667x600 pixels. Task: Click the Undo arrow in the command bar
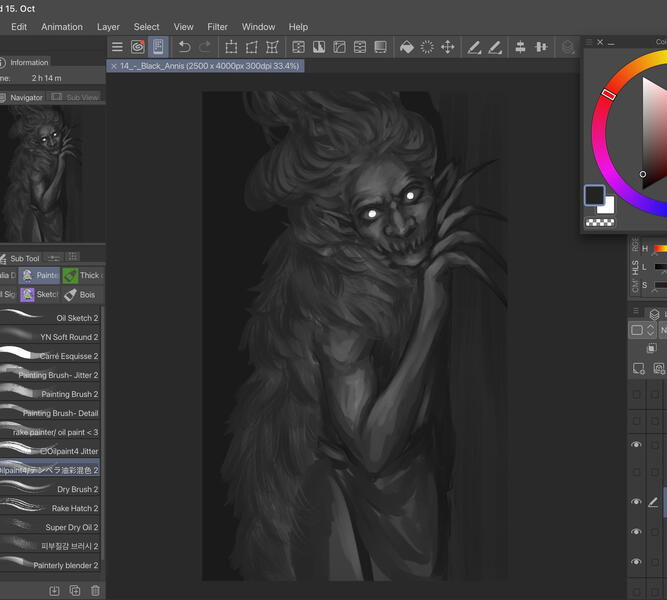click(184, 47)
